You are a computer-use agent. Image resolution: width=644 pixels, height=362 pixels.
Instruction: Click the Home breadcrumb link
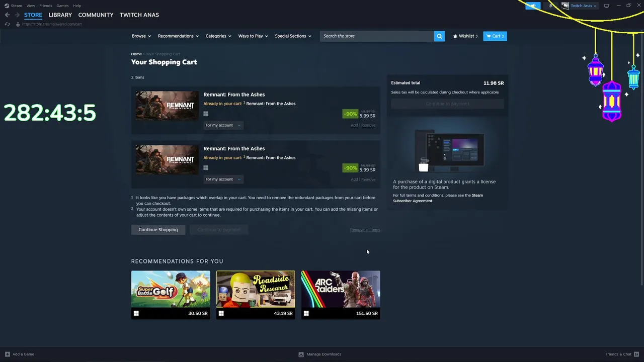coord(136,54)
